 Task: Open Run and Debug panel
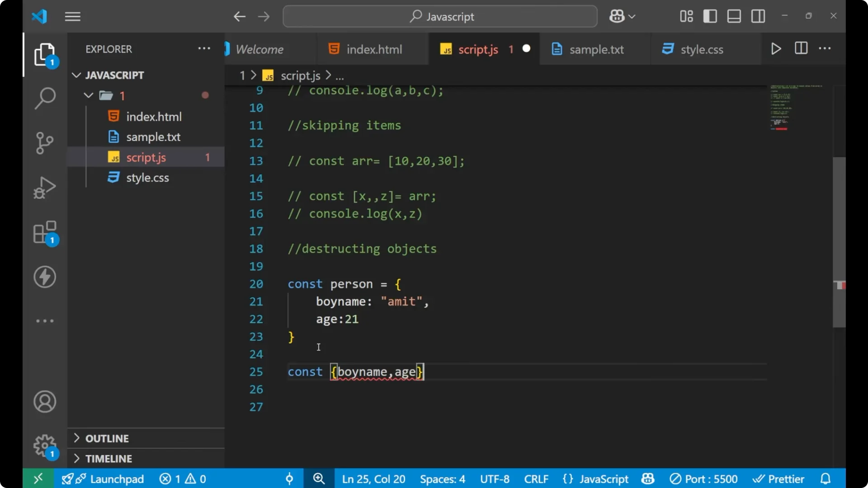point(45,187)
